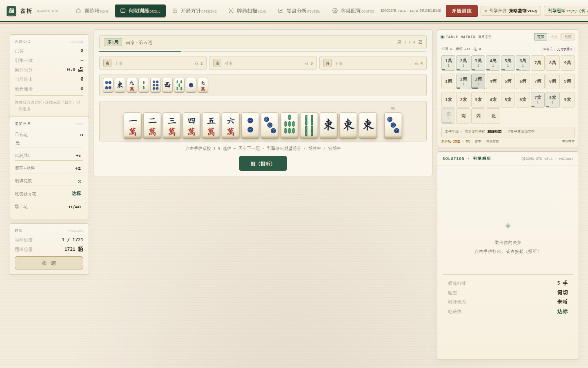Toggle the 7索 cell in the table matrix
Image resolution: width=588 pixels, height=368 pixels.
click(x=538, y=100)
